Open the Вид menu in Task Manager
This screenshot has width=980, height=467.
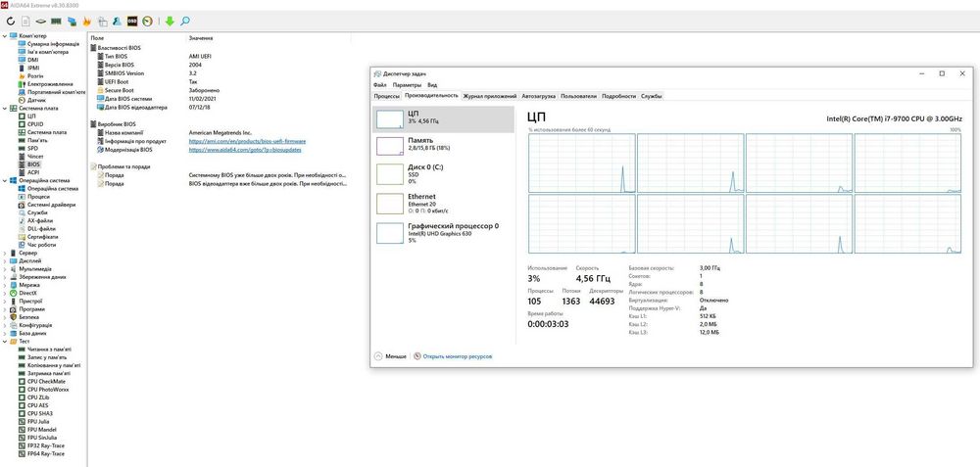(x=432, y=85)
